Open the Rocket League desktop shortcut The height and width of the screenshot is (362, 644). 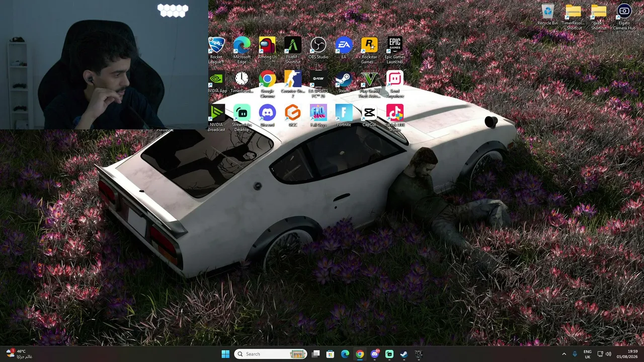[x=216, y=50]
